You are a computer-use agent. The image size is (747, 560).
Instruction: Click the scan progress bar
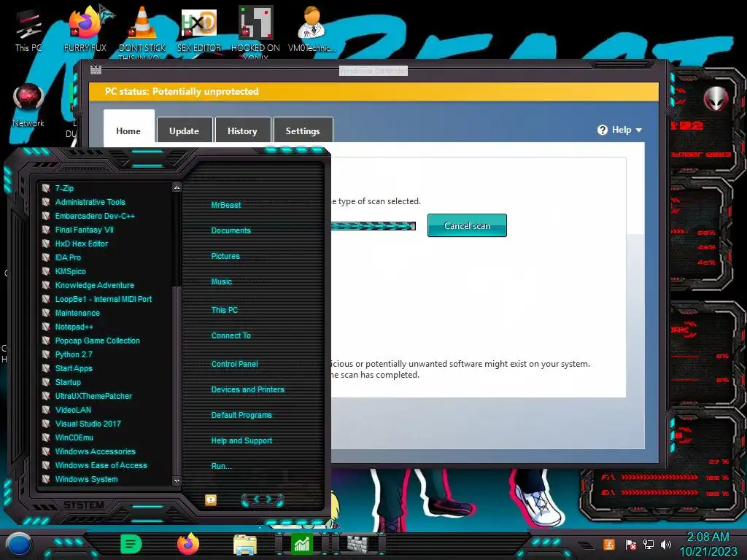tap(373, 226)
